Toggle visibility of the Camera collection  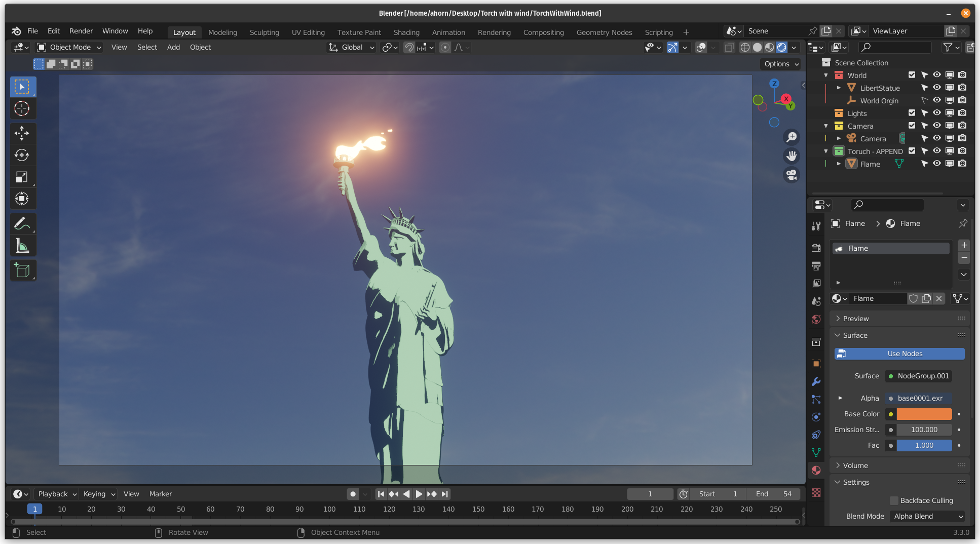pos(936,125)
